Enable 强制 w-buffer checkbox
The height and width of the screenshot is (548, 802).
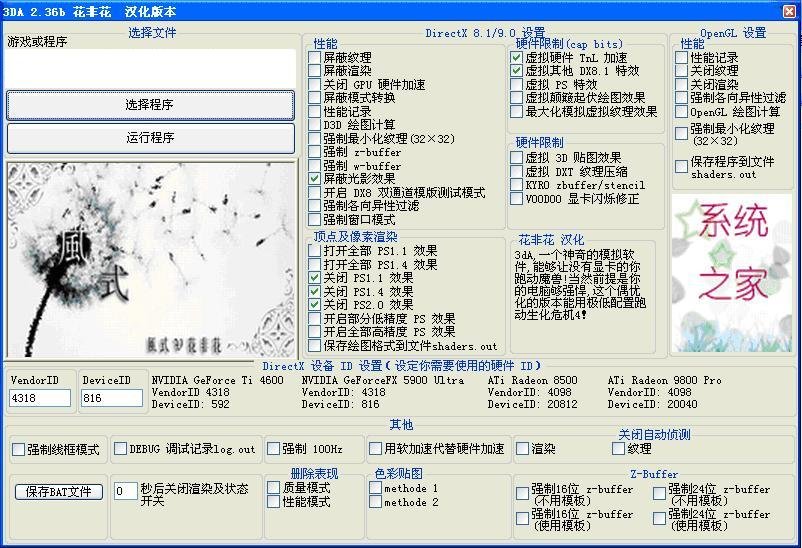point(315,165)
